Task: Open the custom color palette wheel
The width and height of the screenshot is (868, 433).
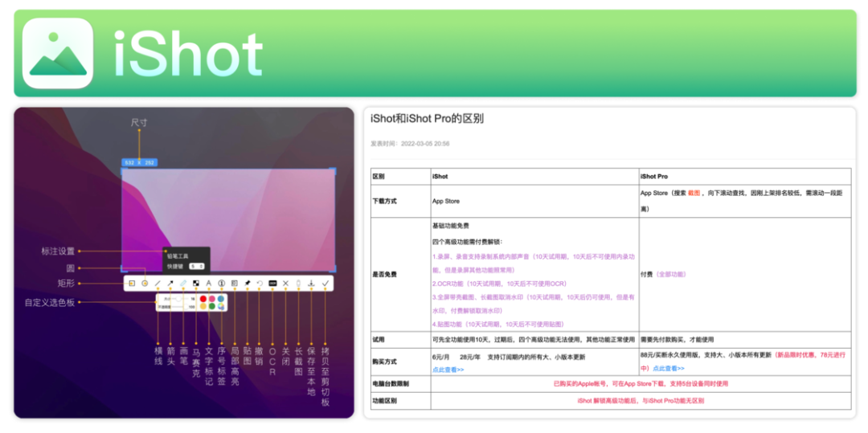Action: tap(221, 306)
